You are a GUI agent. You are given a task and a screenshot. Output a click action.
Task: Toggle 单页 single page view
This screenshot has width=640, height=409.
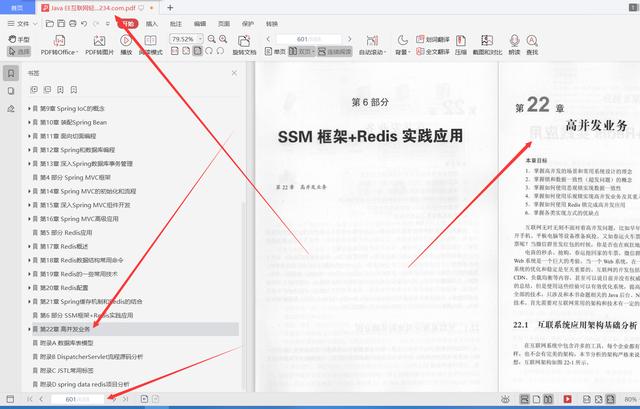[x=275, y=51]
